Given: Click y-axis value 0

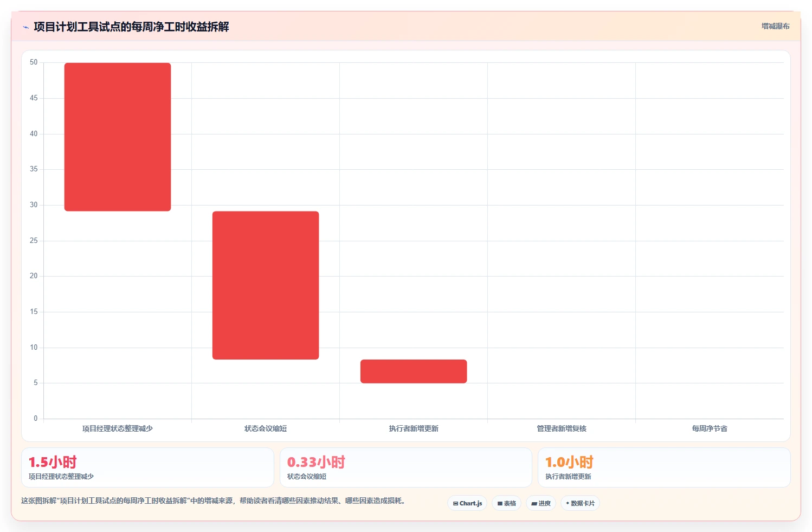Looking at the screenshot, I should pyautogui.click(x=36, y=419).
